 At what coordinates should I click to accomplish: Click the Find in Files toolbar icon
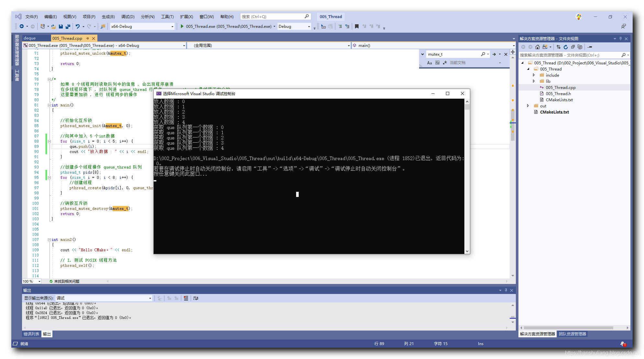[103, 26]
